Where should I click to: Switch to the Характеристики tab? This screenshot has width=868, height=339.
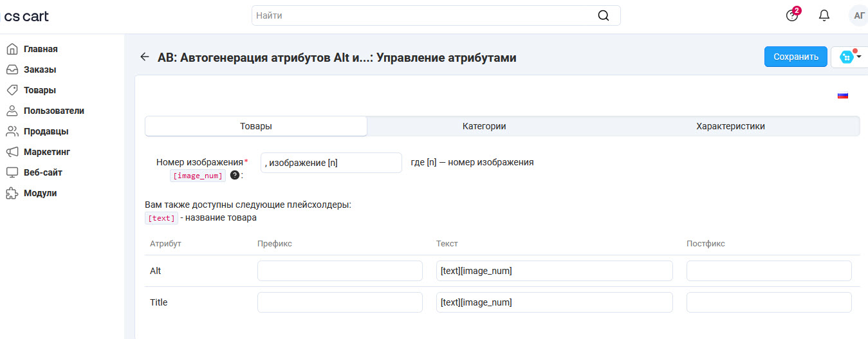pos(730,126)
